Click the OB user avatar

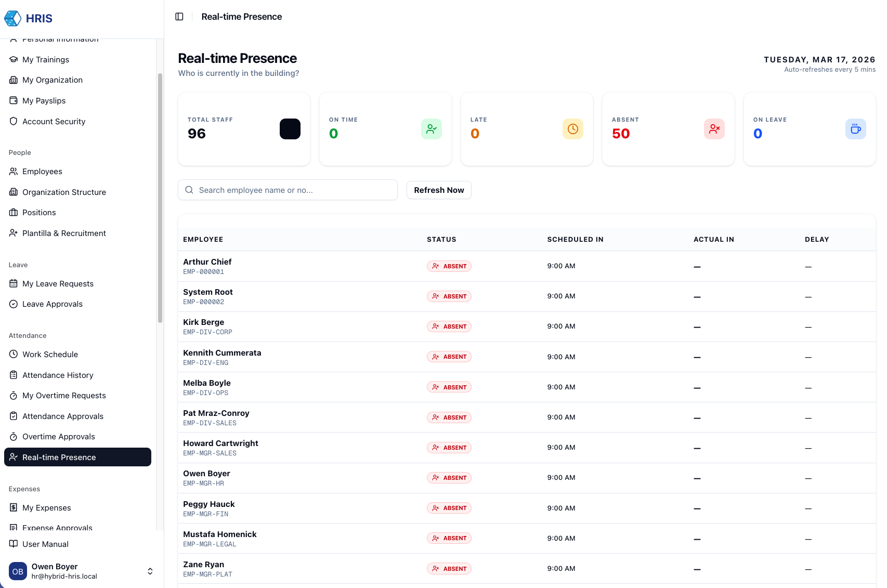tap(18, 571)
